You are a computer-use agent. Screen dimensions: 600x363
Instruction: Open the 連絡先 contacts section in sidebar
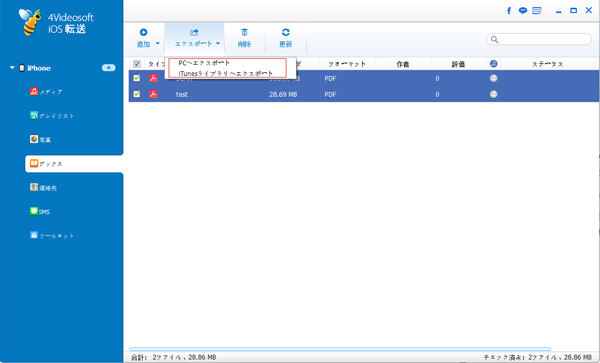pyautogui.click(x=43, y=187)
